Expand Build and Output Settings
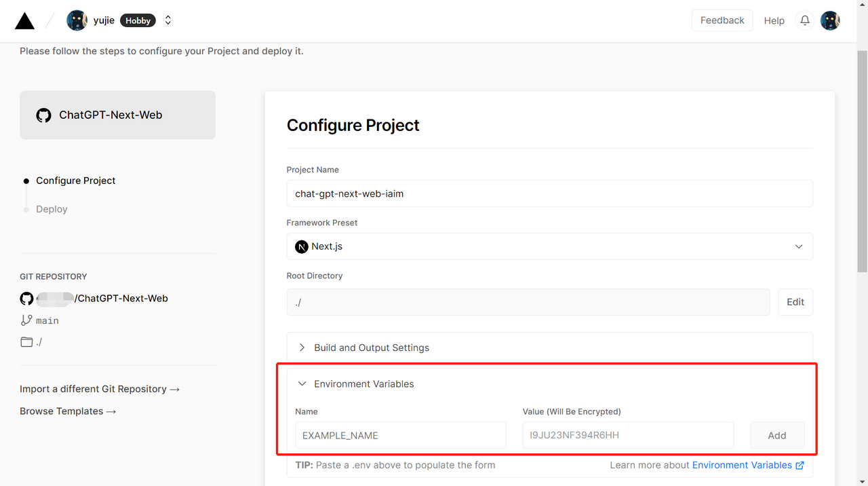 tap(372, 348)
